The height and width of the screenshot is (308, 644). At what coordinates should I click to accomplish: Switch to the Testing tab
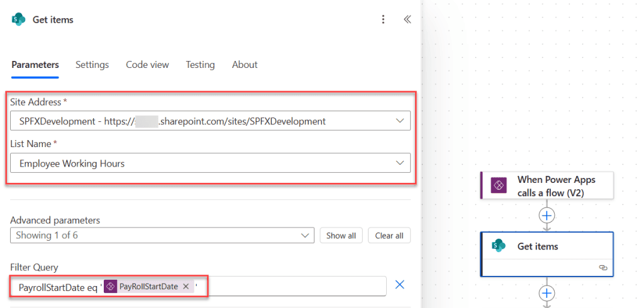[x=200, y=65]
